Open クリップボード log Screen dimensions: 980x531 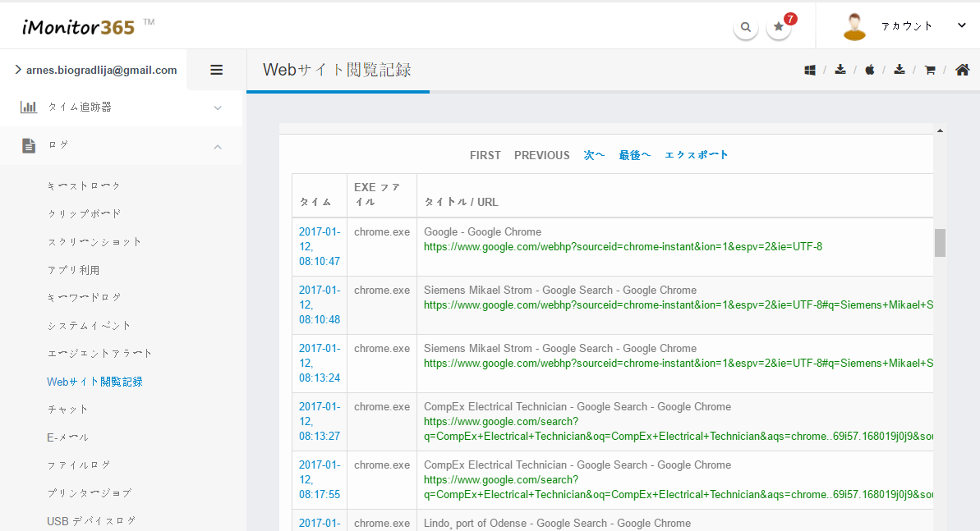click(x=85, y=213)
